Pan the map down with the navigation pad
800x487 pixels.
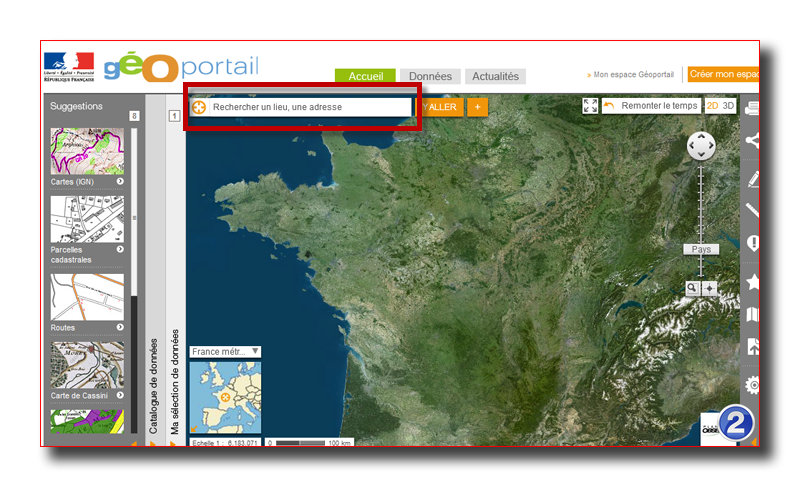click(701, 155)
